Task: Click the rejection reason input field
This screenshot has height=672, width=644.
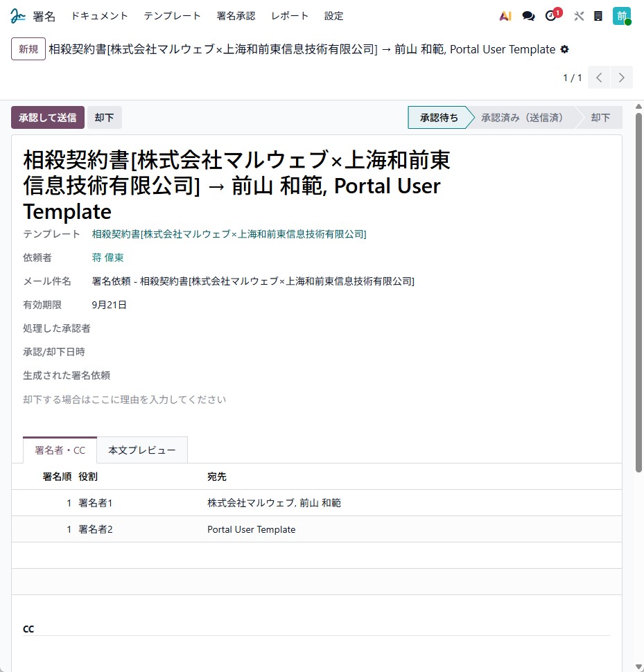Action: coord(316,400)
